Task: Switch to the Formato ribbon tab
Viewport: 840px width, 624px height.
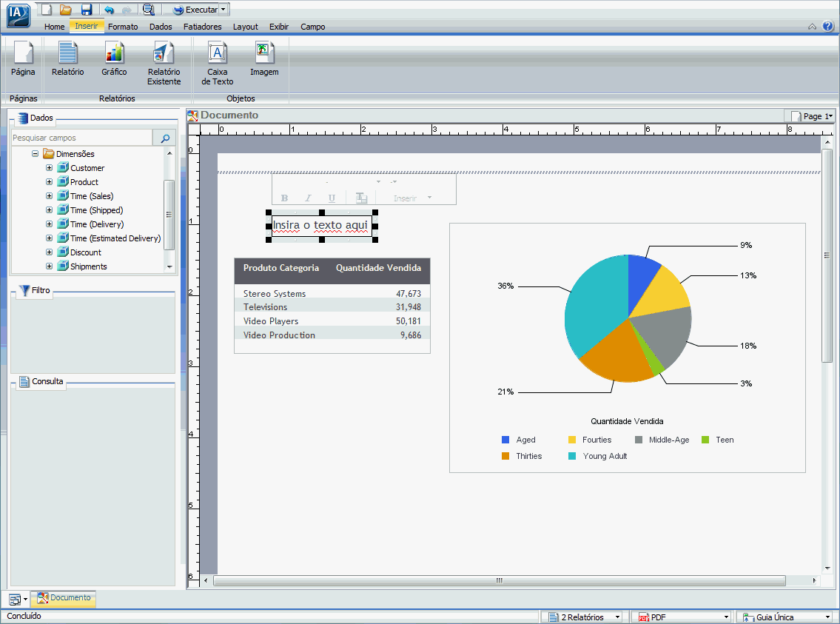Action: 123,26
